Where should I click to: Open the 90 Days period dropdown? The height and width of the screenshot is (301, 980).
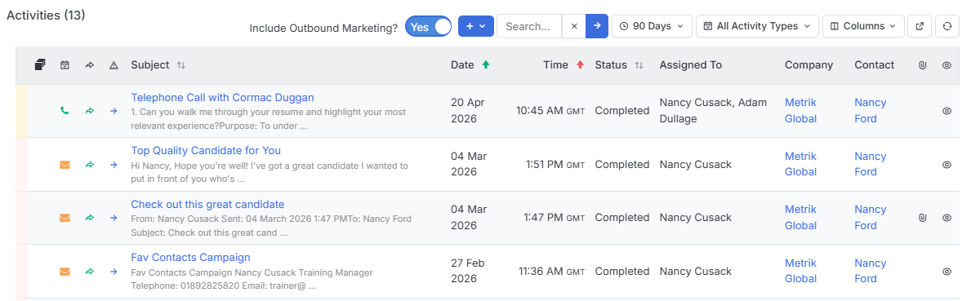tap(652, 26)
